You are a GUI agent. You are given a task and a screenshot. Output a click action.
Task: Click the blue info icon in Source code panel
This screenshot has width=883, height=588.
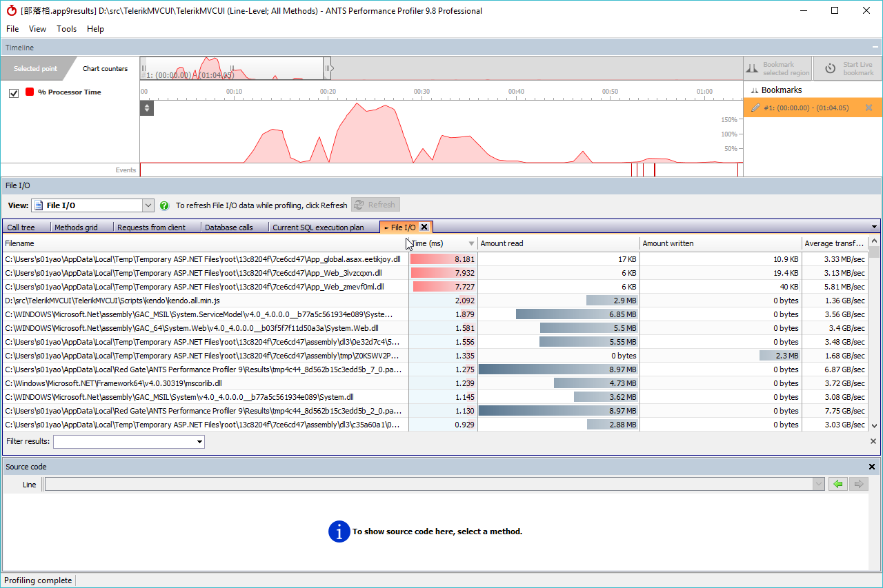tap(339, 531)
